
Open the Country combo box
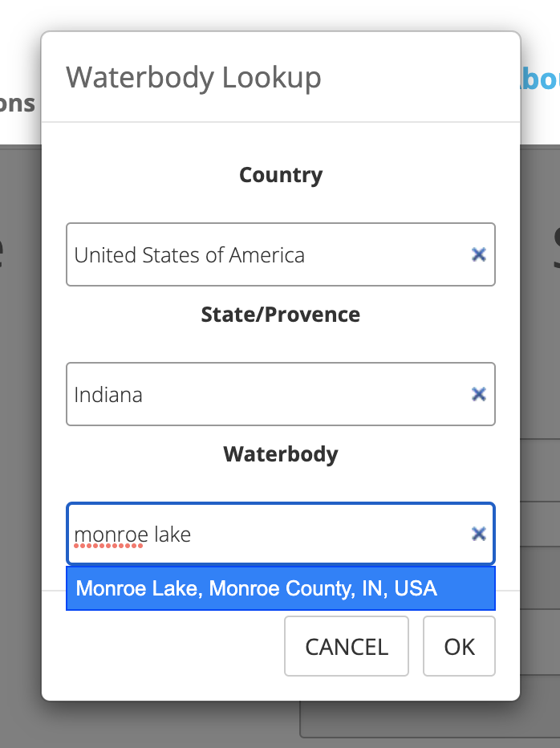(x=265, y=254)
